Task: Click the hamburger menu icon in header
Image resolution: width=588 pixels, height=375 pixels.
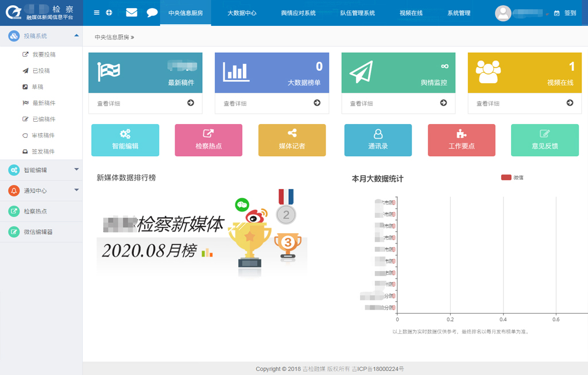Action: click(x=96, y=13)
